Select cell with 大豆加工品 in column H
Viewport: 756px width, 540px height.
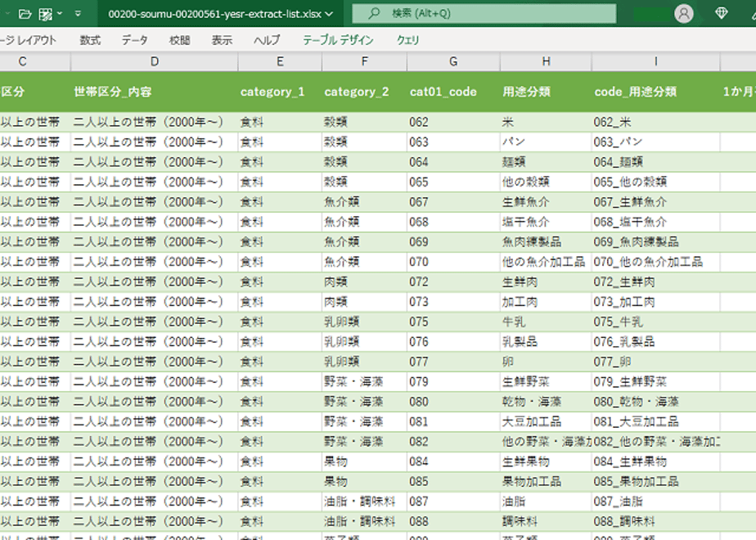pyautogui.click(x=546, y=422)
